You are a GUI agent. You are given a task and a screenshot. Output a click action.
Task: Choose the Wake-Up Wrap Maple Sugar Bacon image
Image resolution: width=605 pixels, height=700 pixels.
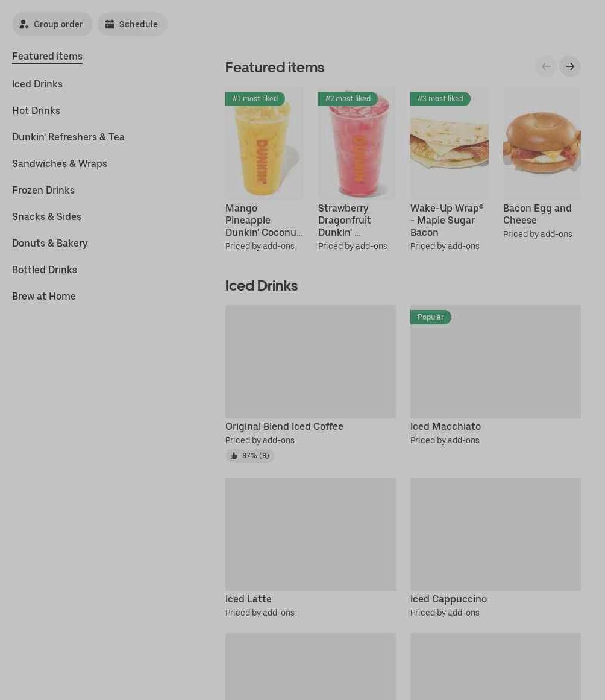click(450, 143)
